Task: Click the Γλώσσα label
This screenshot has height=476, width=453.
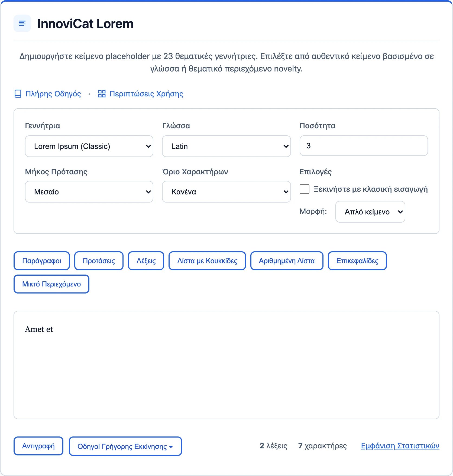Action: (x=176, y=126)
